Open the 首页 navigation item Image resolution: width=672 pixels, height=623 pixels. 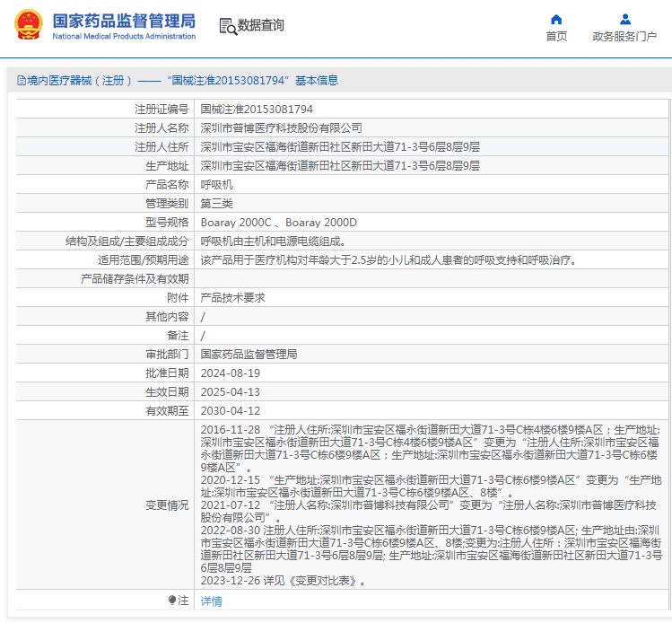click(x=556, y=37)
